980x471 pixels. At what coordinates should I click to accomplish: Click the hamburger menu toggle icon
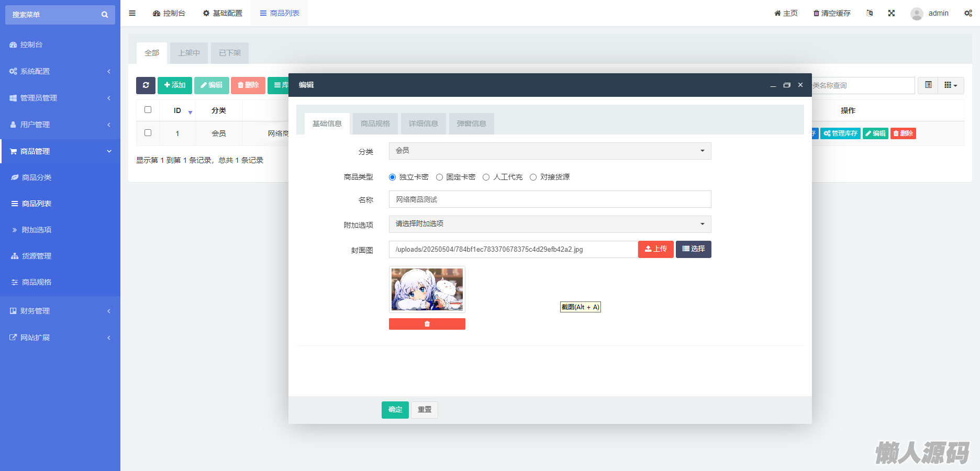(132, 13)
